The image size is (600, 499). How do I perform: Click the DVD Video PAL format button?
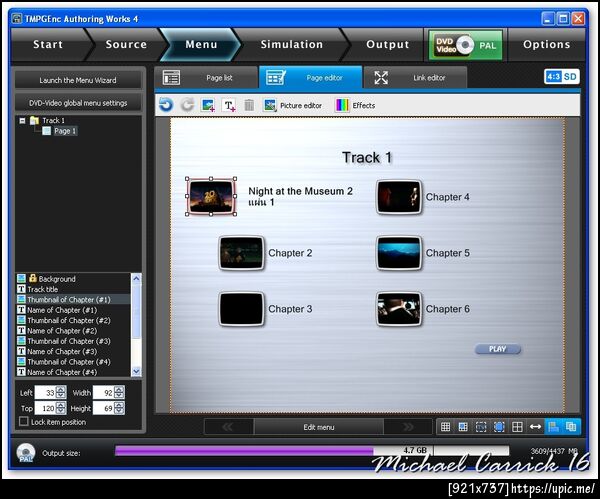[465, 45]
